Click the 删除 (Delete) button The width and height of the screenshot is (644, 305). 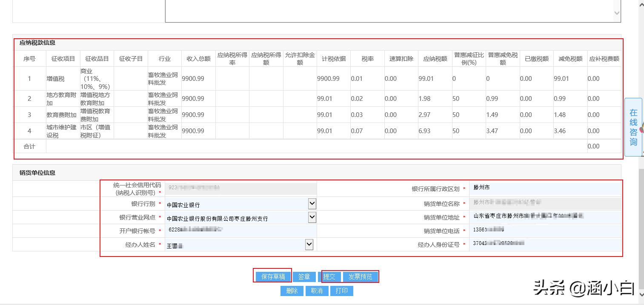click(x=292, y=291)
